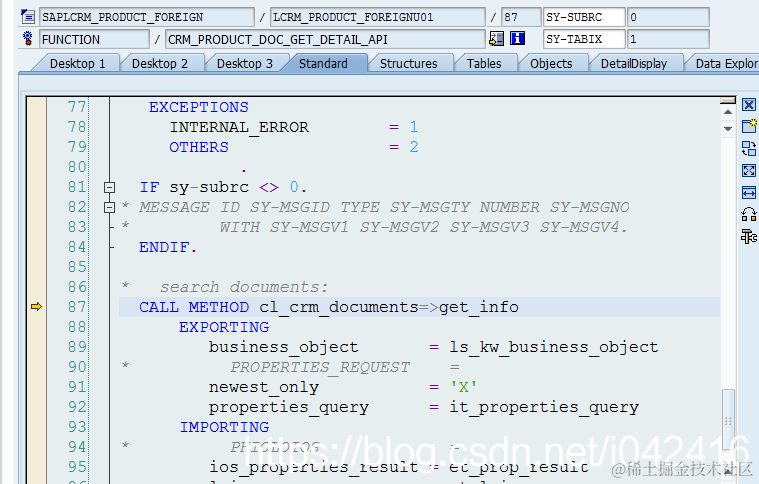The height and width of the screenshot is (484, 759).
Task: Click the 'X' literal on line 91
Action: point(463,387)
